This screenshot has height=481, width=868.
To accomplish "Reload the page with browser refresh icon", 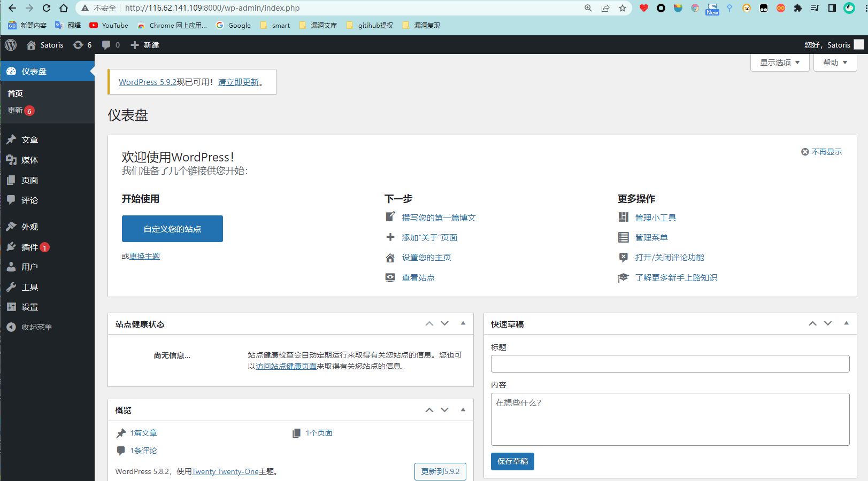I will (47, 8).
